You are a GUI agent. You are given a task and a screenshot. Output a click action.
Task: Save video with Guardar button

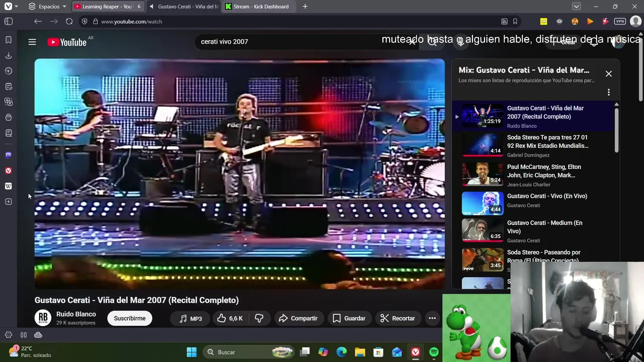(349, 318)
